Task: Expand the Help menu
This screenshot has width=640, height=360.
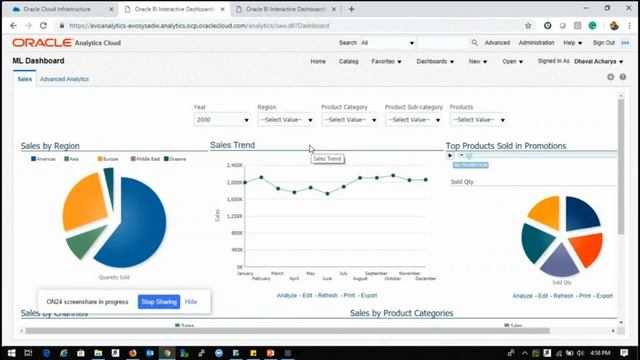Action: 573,43
